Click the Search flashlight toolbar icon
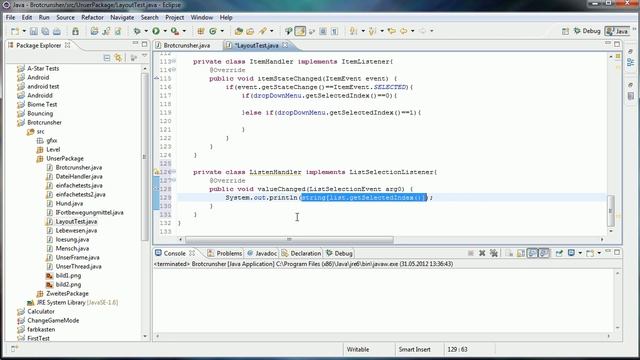Image resolution: width=640 pixels, height=360 pixels. [x=262, y=31]
